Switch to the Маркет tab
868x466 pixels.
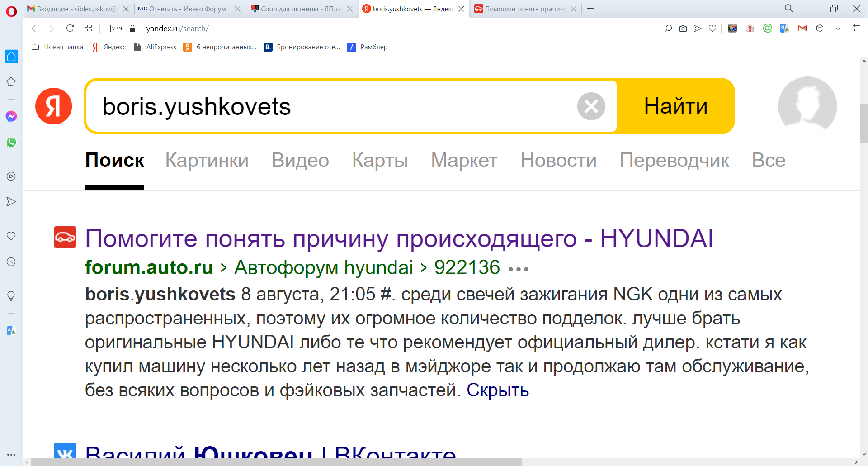[x=464, y=160]
